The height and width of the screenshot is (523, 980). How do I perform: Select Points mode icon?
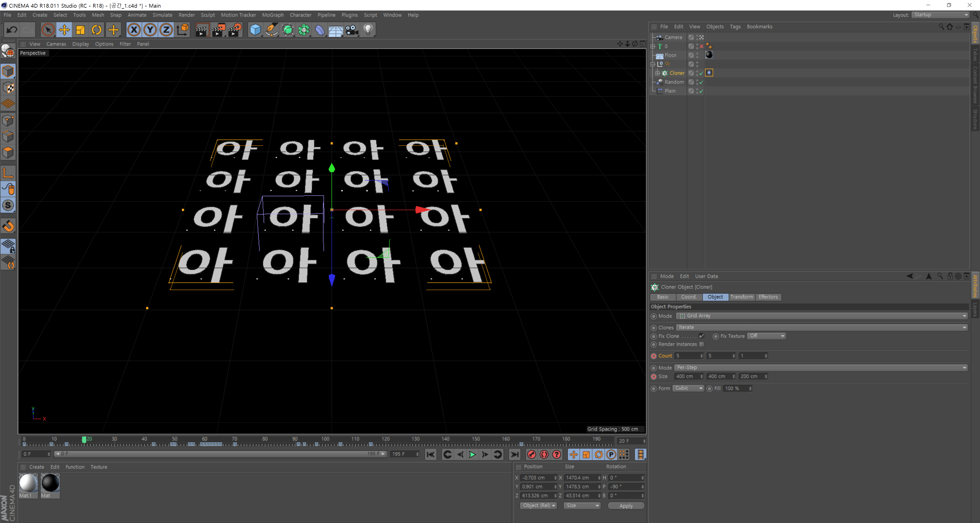(x=8, y=120)
